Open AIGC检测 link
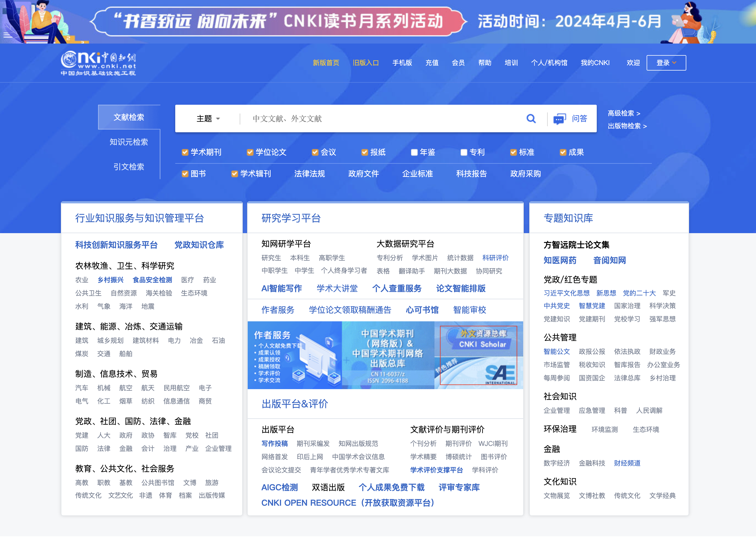756x544 pixels. pyautogui.click(x=280, y=487)
